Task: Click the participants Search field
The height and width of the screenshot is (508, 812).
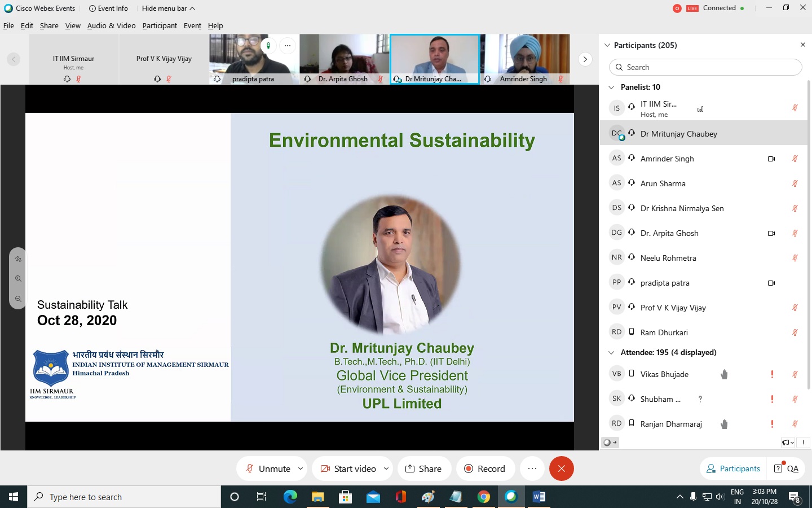Action: click(705, 67)
